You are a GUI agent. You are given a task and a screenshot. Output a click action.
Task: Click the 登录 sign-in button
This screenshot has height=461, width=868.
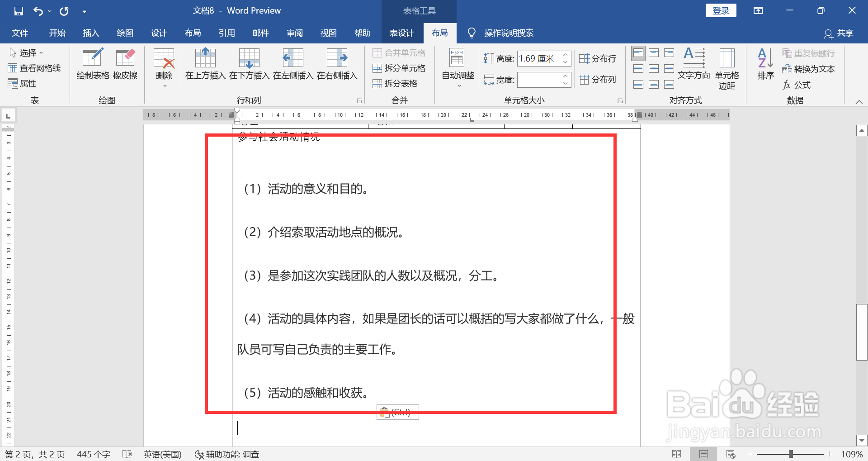(721, 10)
